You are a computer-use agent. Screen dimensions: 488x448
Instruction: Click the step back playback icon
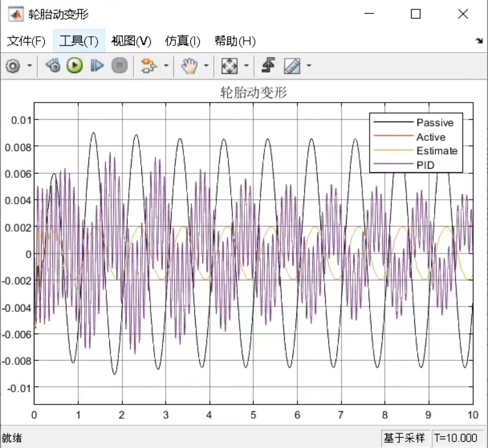click(x=53, y=66)
